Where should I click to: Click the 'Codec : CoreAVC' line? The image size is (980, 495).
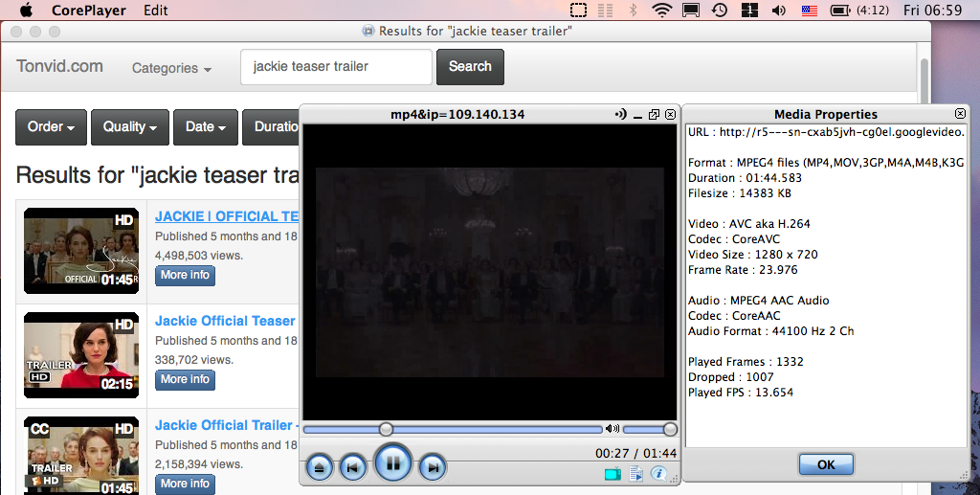734,238
